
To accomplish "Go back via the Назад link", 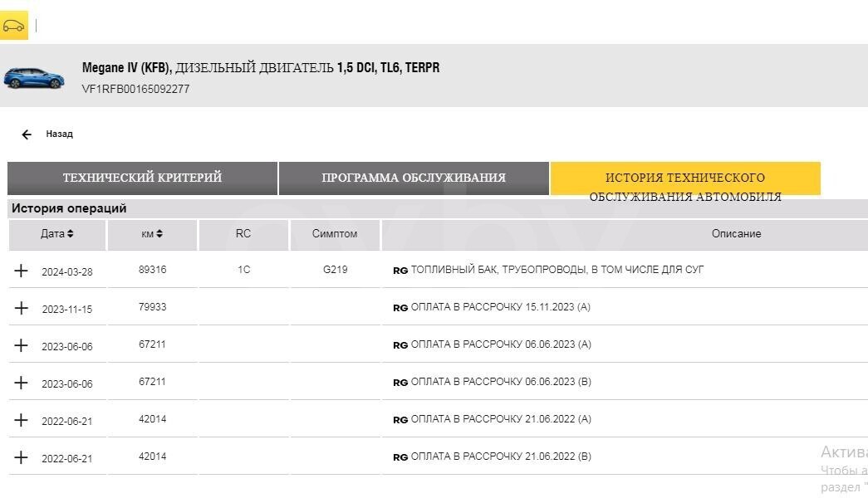I will point(59,134).
